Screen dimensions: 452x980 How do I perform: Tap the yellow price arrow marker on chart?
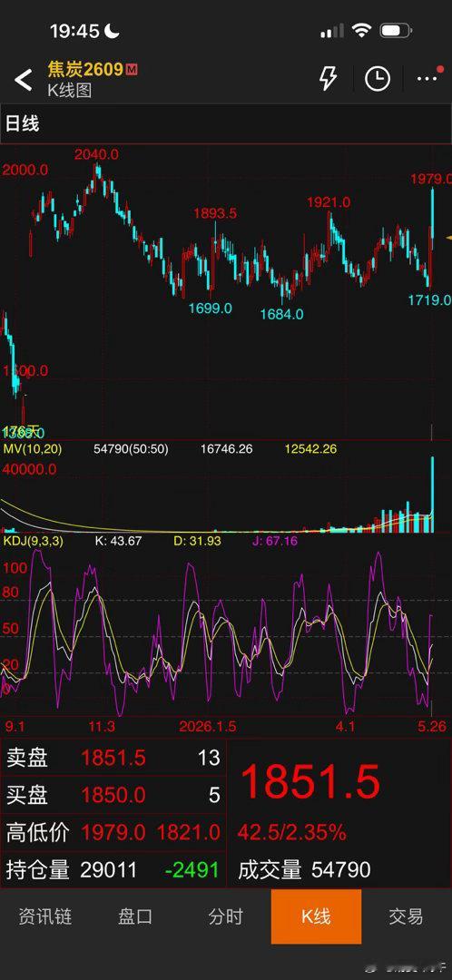click(x=448, y=238)
